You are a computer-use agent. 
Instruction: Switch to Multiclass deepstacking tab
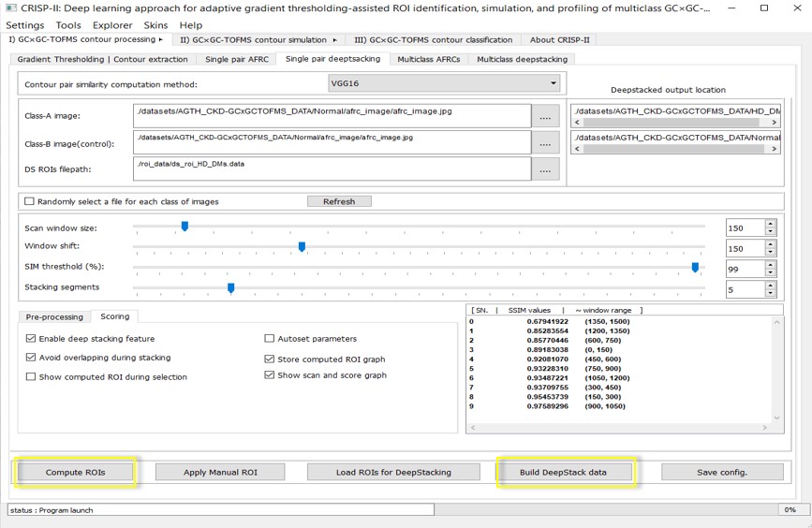click(x=522, y=59)
